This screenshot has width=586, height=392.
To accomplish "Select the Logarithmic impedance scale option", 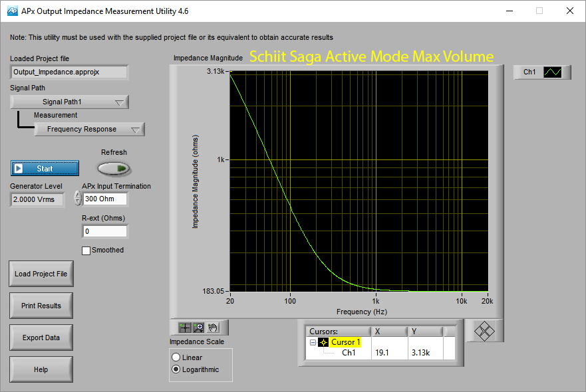I will 176,369.
